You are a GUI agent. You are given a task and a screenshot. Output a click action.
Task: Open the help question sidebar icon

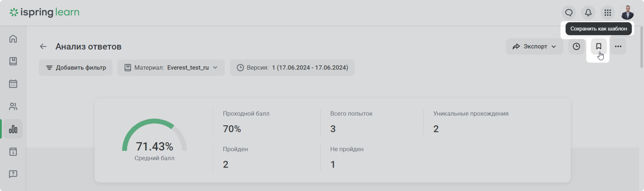click(13, 174)
